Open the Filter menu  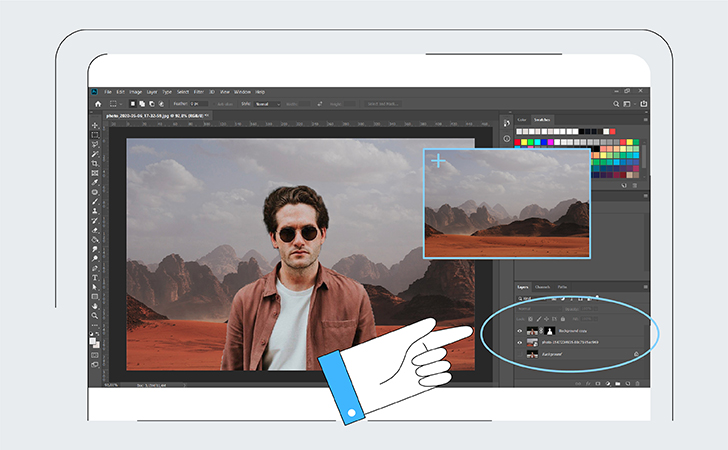(199, 92)
